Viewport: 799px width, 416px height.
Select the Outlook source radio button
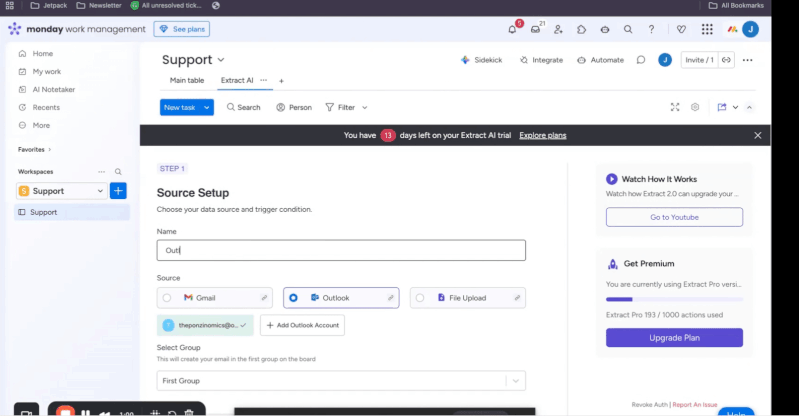(294, 298)
